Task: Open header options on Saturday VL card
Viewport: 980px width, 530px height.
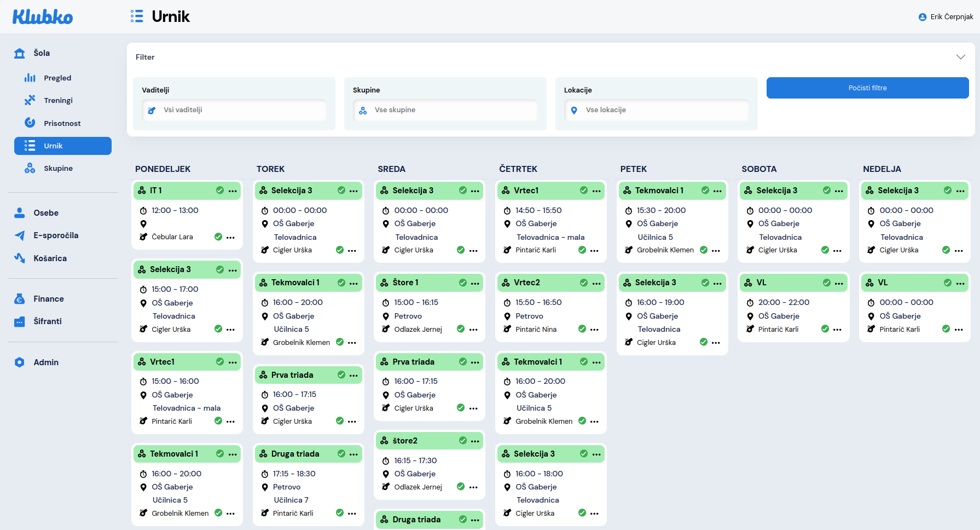Action: point(839,283)
